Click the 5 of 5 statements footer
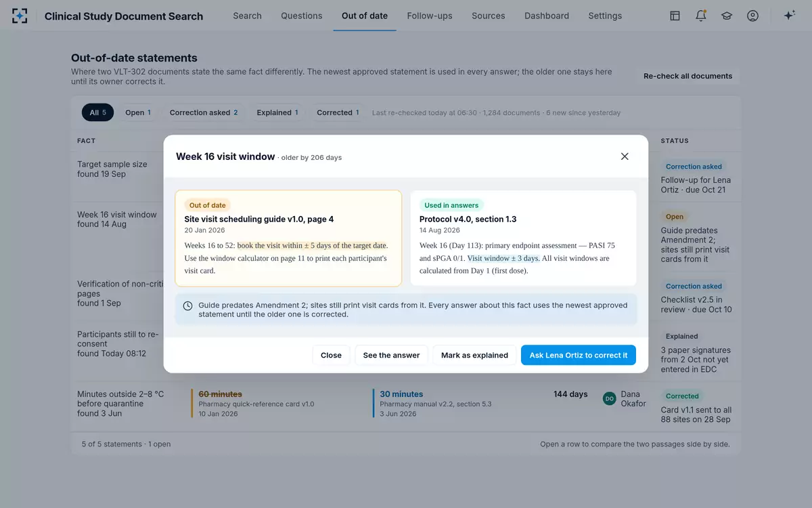 (126, 444)
